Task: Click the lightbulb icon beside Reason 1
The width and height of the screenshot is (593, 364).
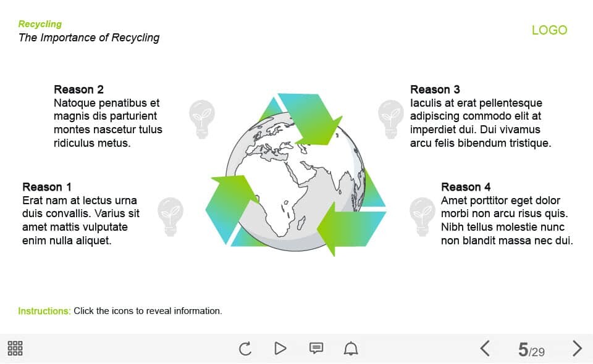Action: point(170,217)
